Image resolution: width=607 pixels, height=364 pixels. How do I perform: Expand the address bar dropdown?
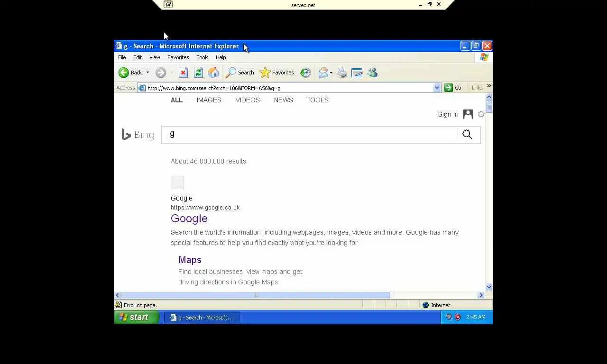pyautogui.click(x=437, y=88)
